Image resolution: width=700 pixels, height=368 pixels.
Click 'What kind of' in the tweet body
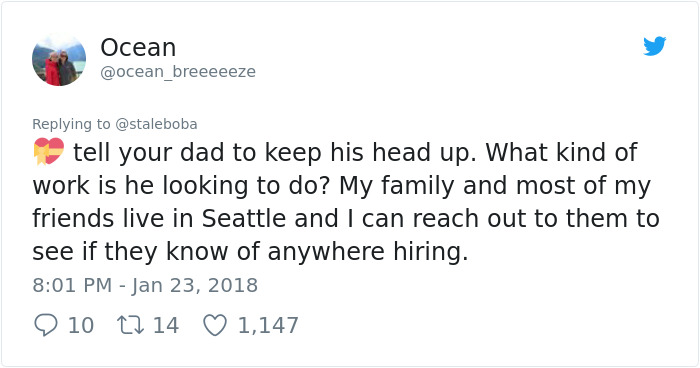[561, 152]
